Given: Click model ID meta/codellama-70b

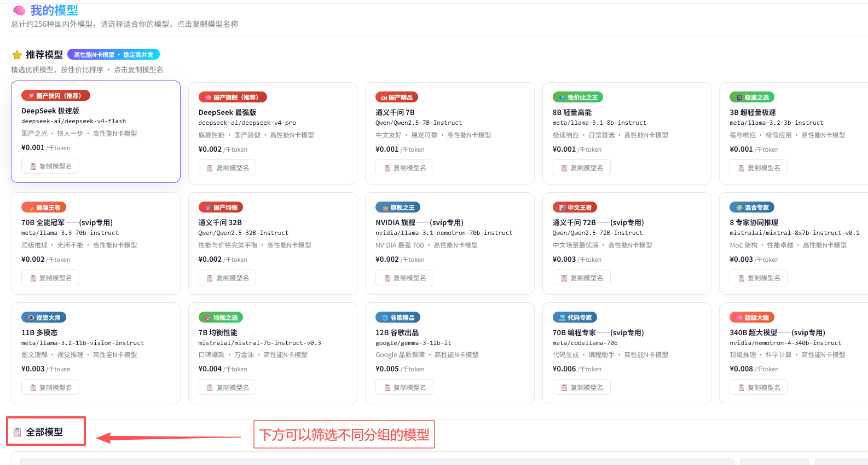Looking at the screenshot, I should [585, 343].
